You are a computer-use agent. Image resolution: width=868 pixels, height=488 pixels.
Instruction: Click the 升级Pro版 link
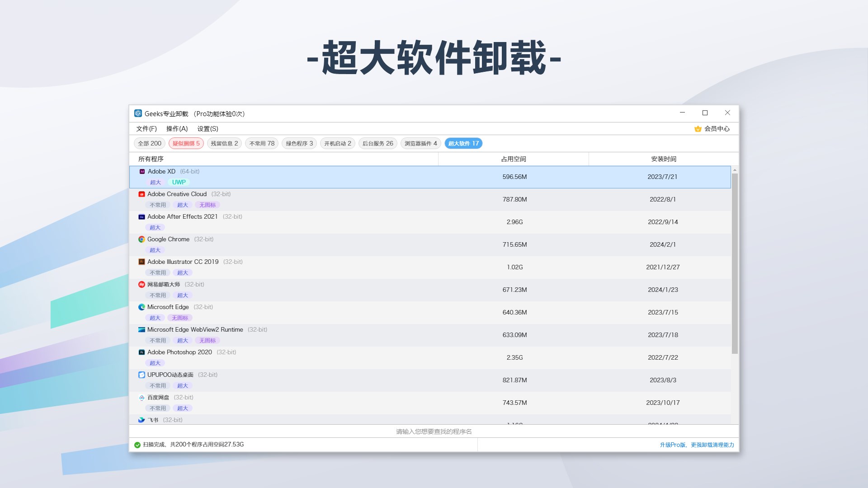[x=672, y=445]
